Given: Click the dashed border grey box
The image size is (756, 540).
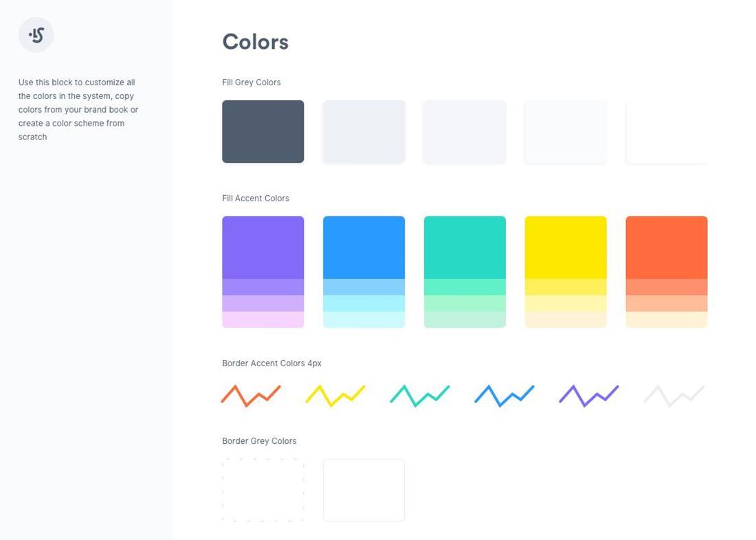Looking at the screenshot, I should click(263, 490).
